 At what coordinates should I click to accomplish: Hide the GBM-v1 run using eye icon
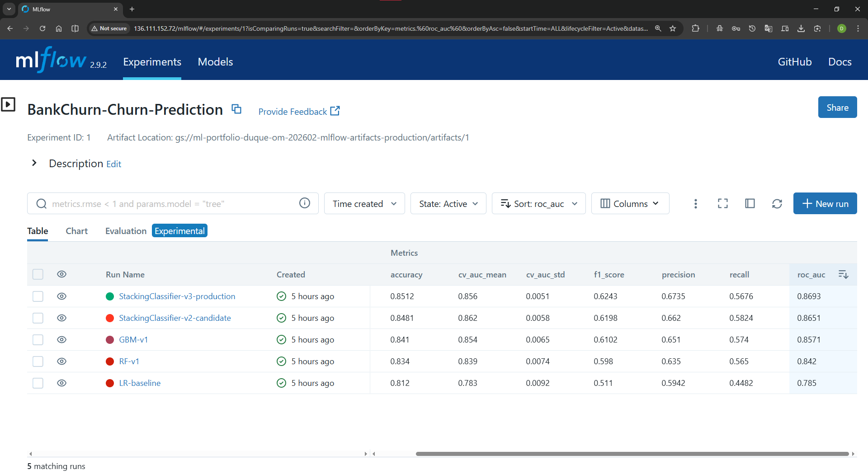click(62, 340)
